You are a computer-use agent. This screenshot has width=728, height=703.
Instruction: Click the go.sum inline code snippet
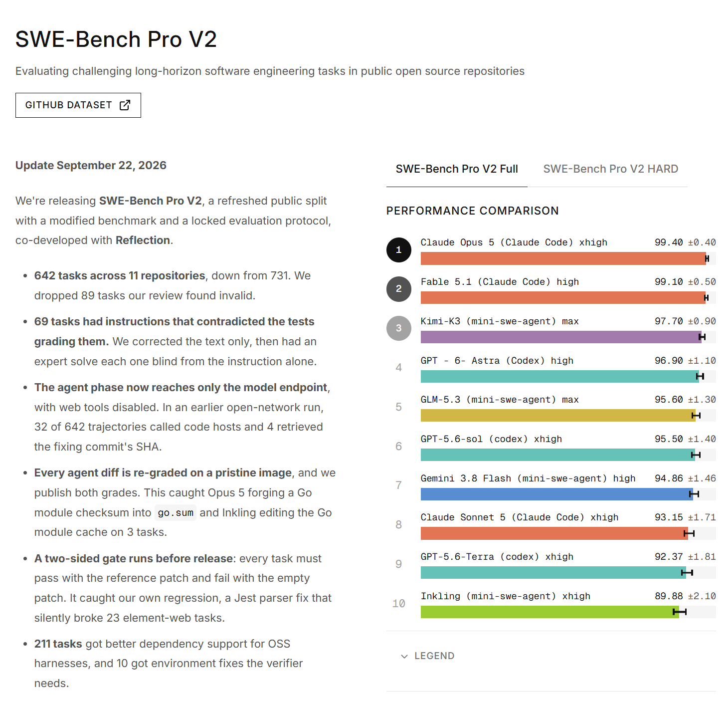176,513
